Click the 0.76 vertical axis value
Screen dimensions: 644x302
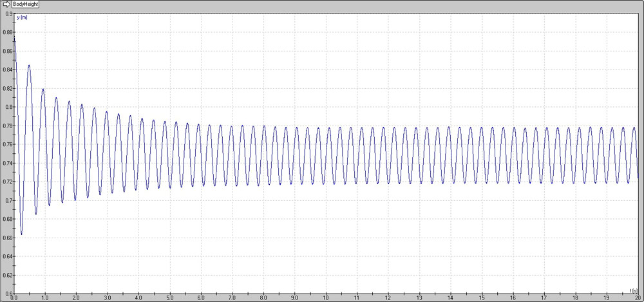(7, 144)
